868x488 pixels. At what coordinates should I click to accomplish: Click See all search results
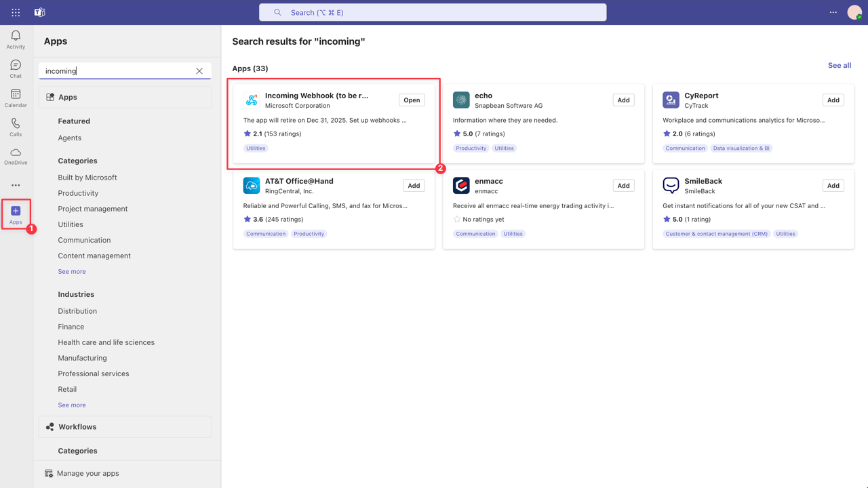[x=839, y=65]
